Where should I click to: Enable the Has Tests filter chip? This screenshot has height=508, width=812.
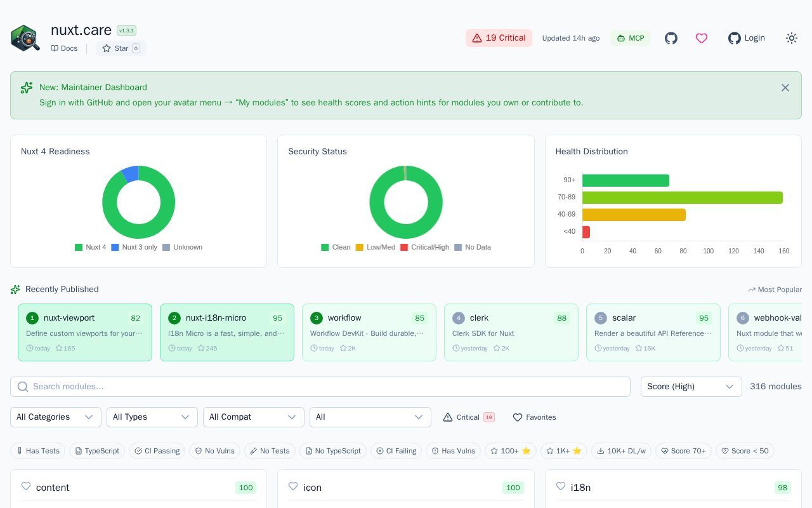37,451
